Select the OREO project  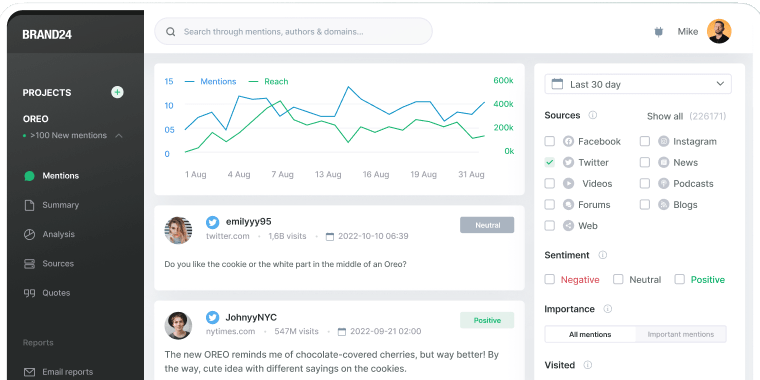pyautogui.click(x=35, y=119)
